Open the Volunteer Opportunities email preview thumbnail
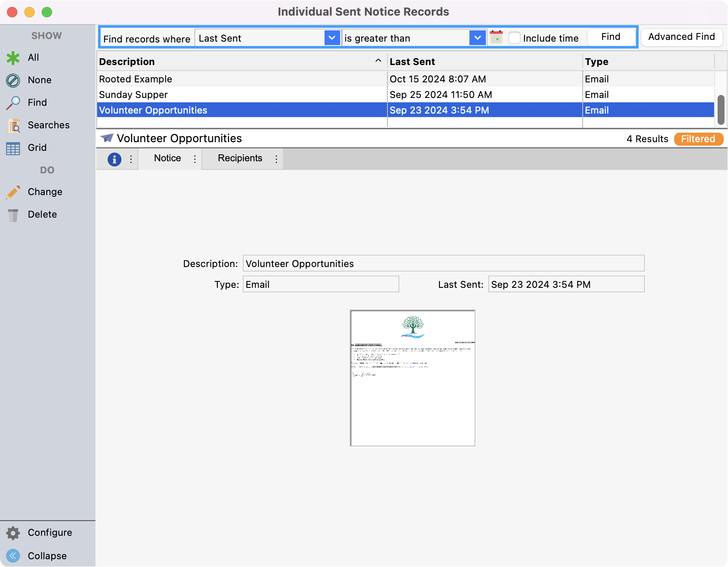Viewport: 728px width, 567px height. (x=412, y=378)
